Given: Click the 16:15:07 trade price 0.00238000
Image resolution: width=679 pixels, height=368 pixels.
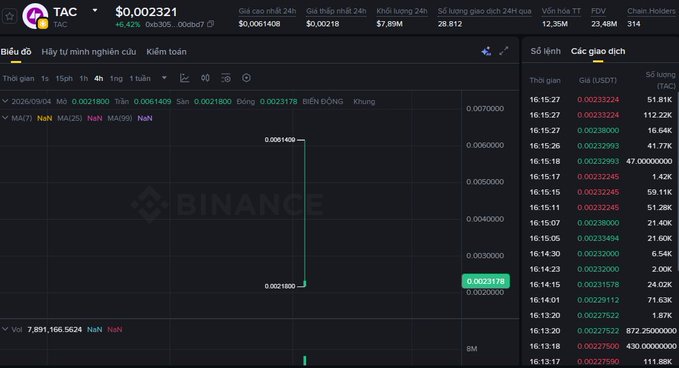Looking at the screenshot, I should pos(598,223).
